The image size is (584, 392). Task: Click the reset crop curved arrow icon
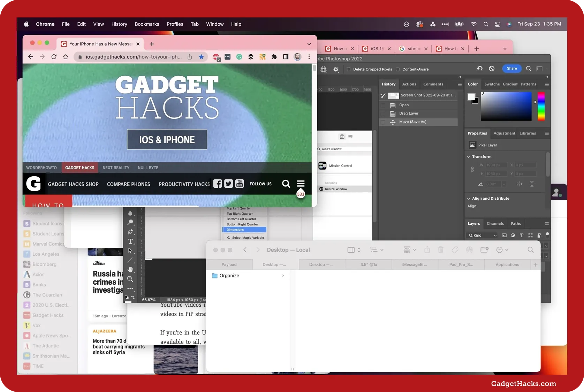480,69
